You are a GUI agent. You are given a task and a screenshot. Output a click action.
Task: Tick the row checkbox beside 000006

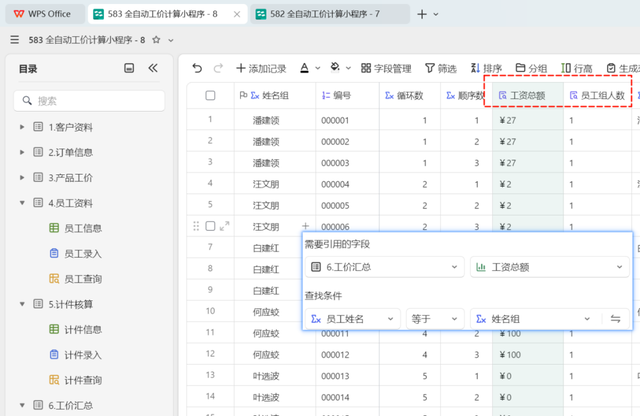210,226
